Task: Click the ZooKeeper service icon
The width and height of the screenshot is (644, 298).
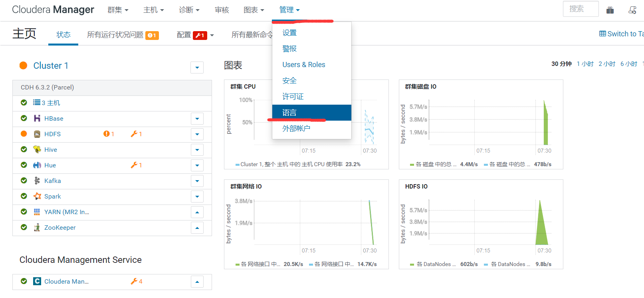Action: (x=37, y=227)
